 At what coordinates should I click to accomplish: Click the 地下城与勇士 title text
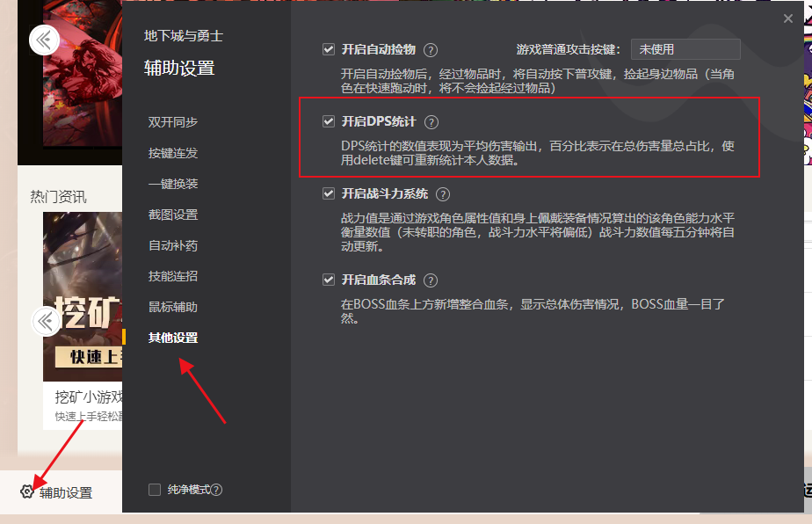[x=184, y=36]
